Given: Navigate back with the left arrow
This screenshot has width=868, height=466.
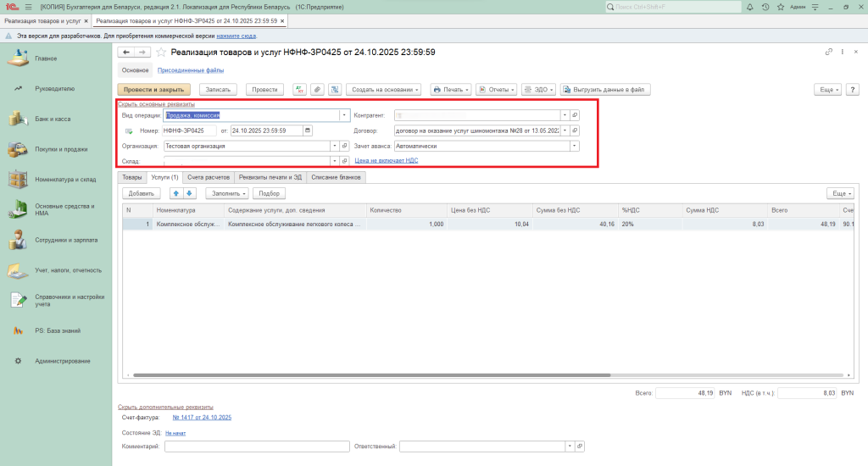Looking at the screenshot, I should (126, 53).
